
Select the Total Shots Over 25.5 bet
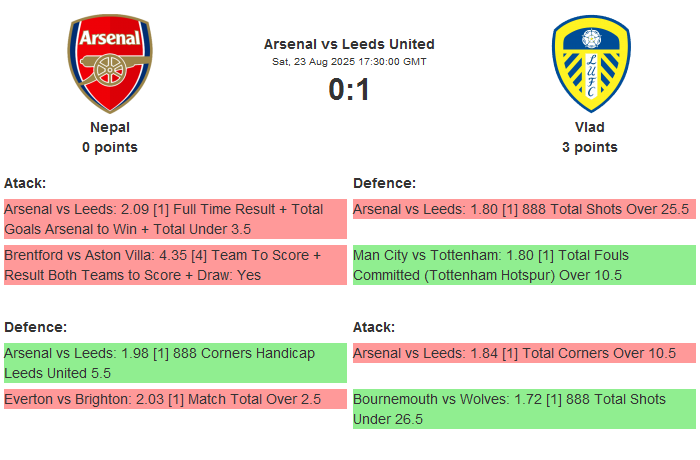523,209
